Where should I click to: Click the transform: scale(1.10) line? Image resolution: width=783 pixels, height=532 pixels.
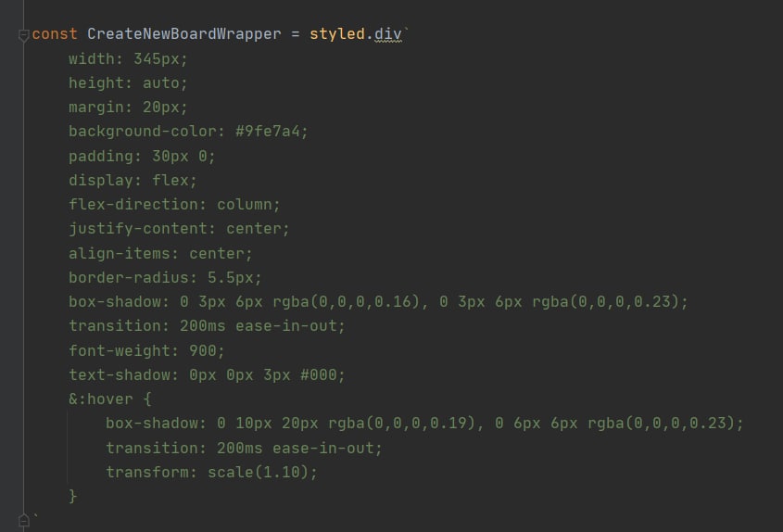pyautogui.click(x=211, y=472)
